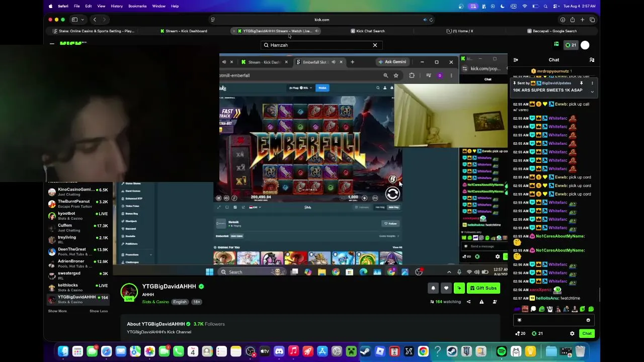This screenshot has height=362, width=644.
Task: Open Google Chrome from the Dock
Action: 423,351
